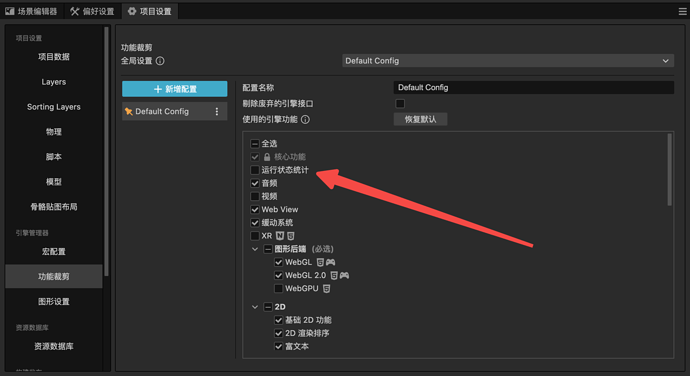Click the left sidebar scrollbar
Viewport: 690px width, 376px height.
click(106, 151)
